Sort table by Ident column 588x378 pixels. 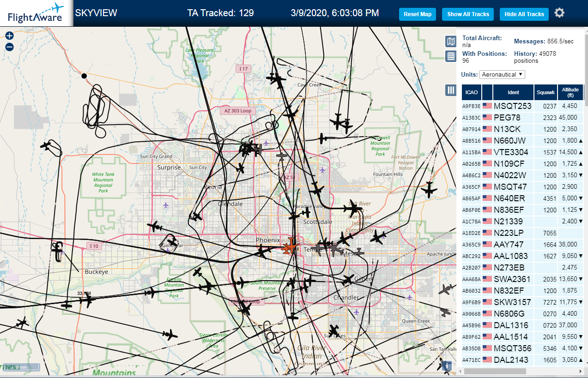(x=513, y=92)
